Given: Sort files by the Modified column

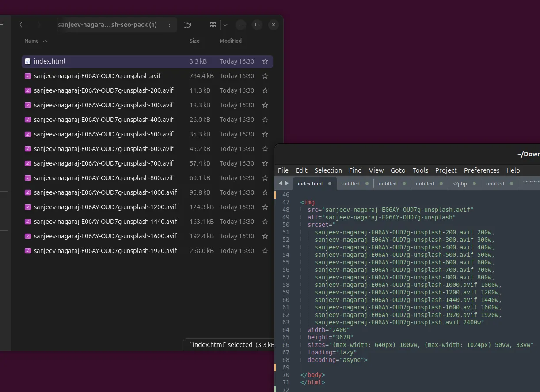Looking at the screenshot, I should [x=231, y=41].
